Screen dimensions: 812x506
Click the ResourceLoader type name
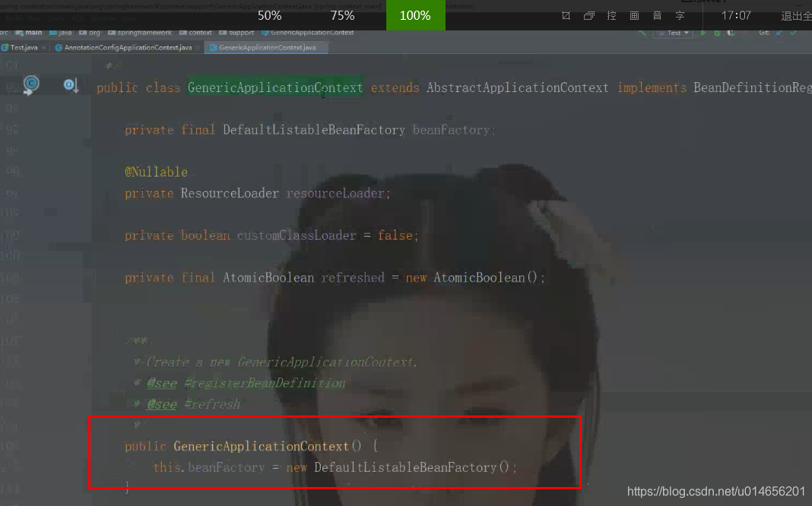click(230, 193)
